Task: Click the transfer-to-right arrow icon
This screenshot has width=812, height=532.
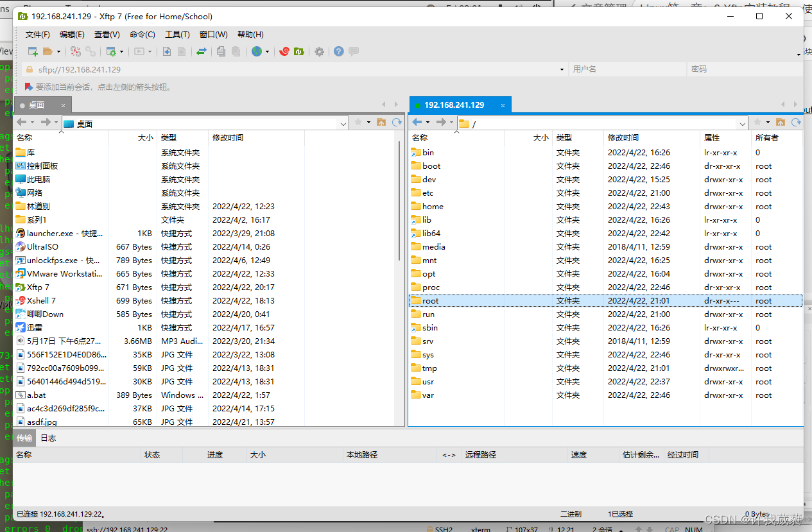Action: (x=182, y=51)
